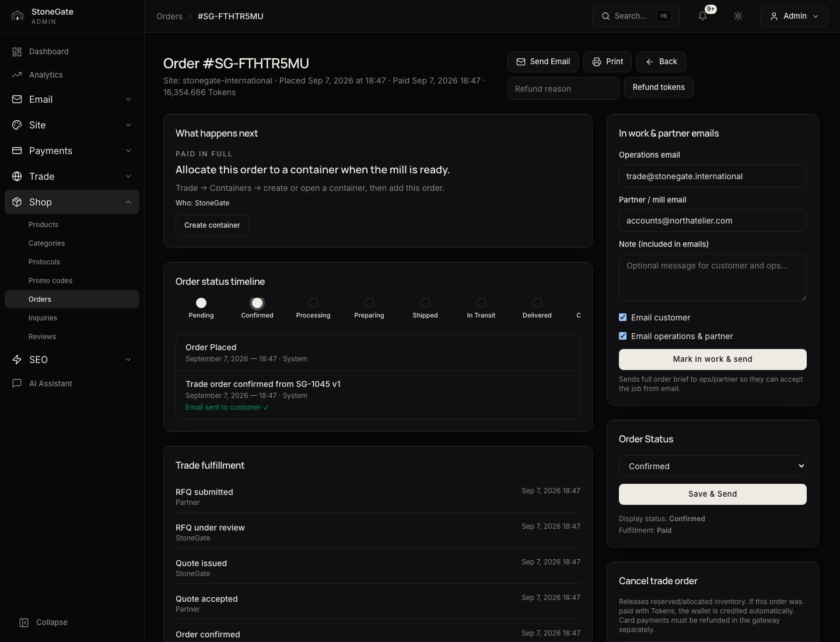Open the Promo codes submenu item
840x642 pixels.
(x=72, y=281)
